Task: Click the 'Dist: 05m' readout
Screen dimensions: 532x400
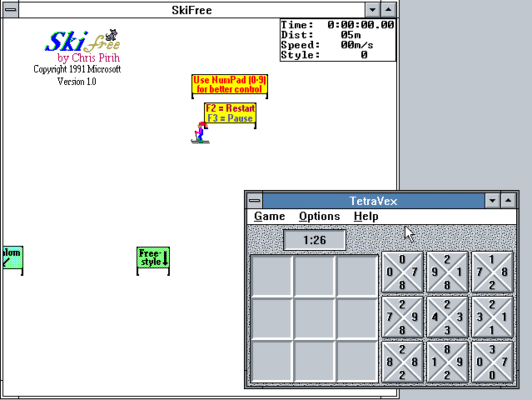Action: point(321,35)
